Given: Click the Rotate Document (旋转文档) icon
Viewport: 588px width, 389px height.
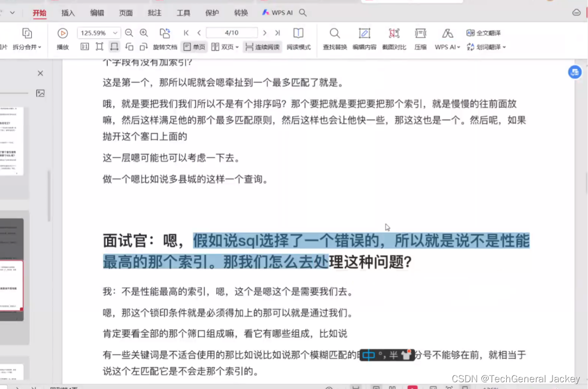Looking at the screenshot, I should (165, 32).
